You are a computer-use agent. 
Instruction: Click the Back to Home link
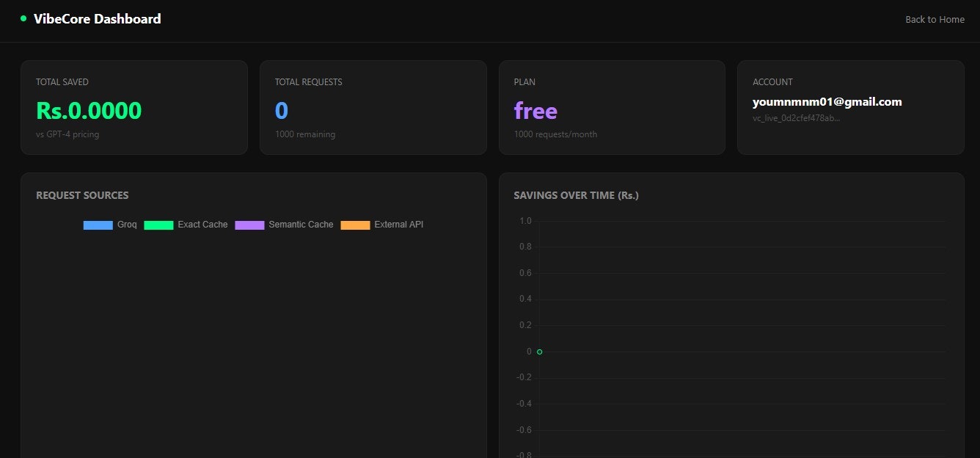935,20
